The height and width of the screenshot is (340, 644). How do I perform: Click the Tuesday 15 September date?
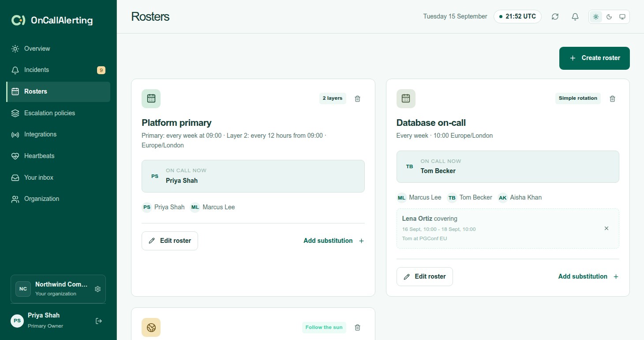tap(455, 17)
